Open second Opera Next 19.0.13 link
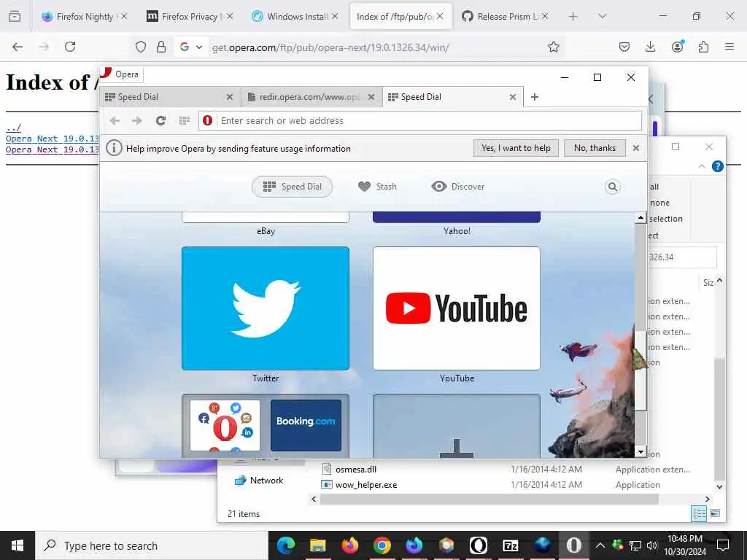This screenshot has width=747, height=560. coord(52,149)
